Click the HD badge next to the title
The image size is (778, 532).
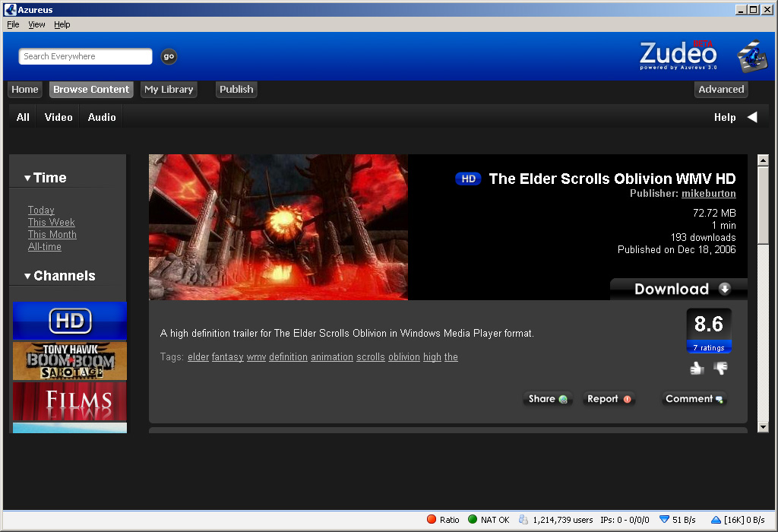coord(468,179)
